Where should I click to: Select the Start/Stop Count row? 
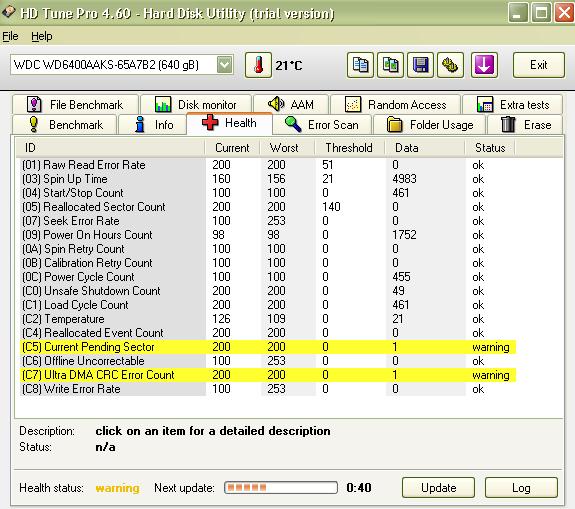click(x=268, y=193)
